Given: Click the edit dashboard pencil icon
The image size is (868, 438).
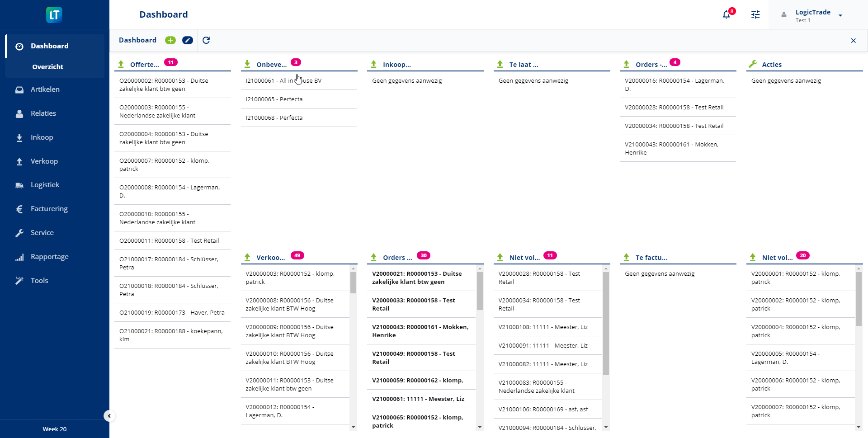Looking at the screenshot, I should point(188,40).
